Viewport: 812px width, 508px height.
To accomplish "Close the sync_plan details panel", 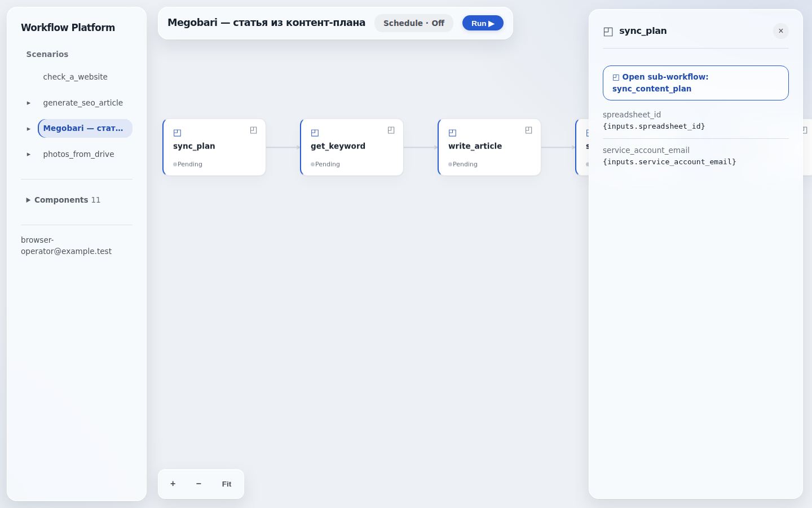I will pyautogui.click(x=781, y=31).
